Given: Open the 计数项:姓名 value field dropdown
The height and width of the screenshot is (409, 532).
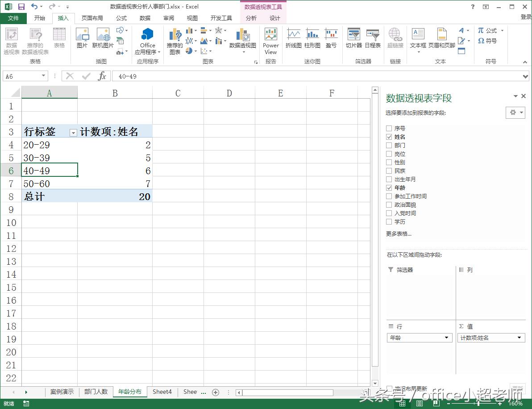Looking at the screenshot, I should pyautogui.click(x=520, y=338).
